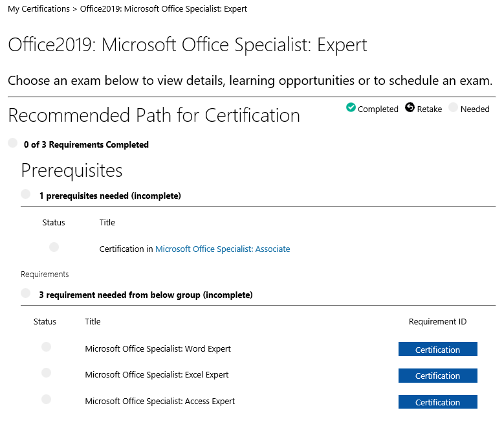Click status circle for Access Expert row
Screen dimensions: 504x430
[x=46, y=400]
